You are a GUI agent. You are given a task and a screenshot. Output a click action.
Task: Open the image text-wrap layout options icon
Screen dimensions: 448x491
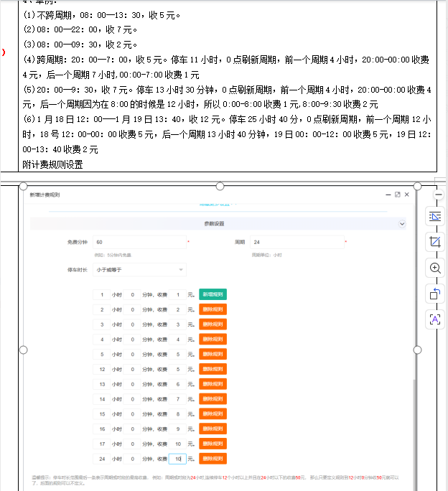point(435,216)
